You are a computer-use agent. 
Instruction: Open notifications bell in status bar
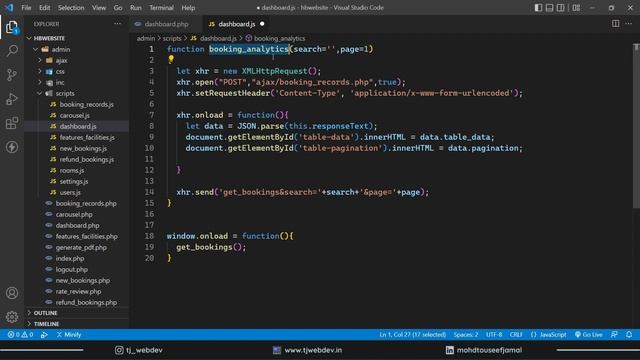tap(629, 335)
